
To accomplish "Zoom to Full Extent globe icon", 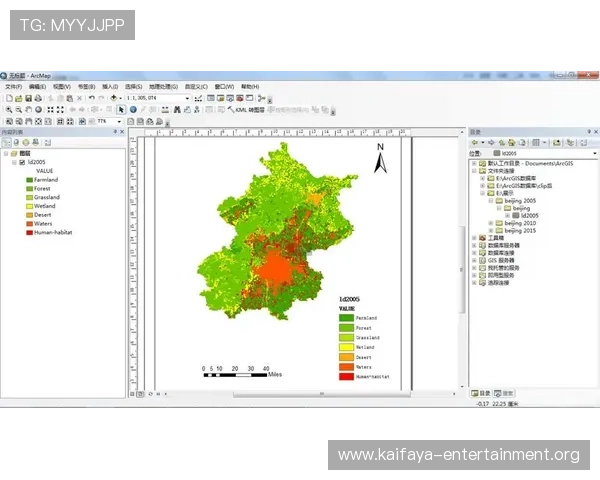I will (x=39, y=110).
